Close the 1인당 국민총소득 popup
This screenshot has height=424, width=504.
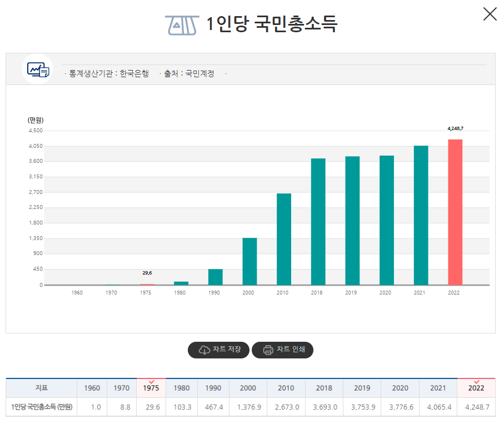(490, 14)
